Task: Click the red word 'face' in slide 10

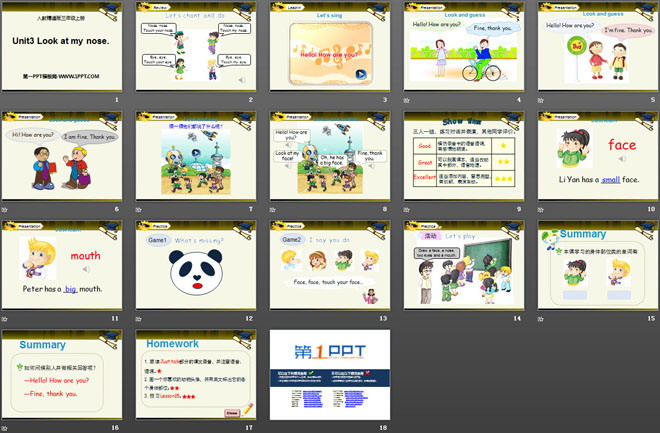Action: (x=622, y=145)
